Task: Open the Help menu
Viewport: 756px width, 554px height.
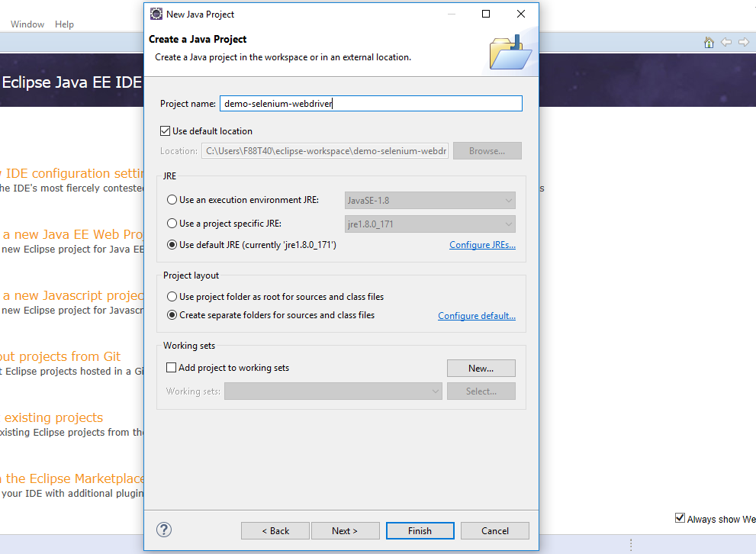Action: [64, 24]
